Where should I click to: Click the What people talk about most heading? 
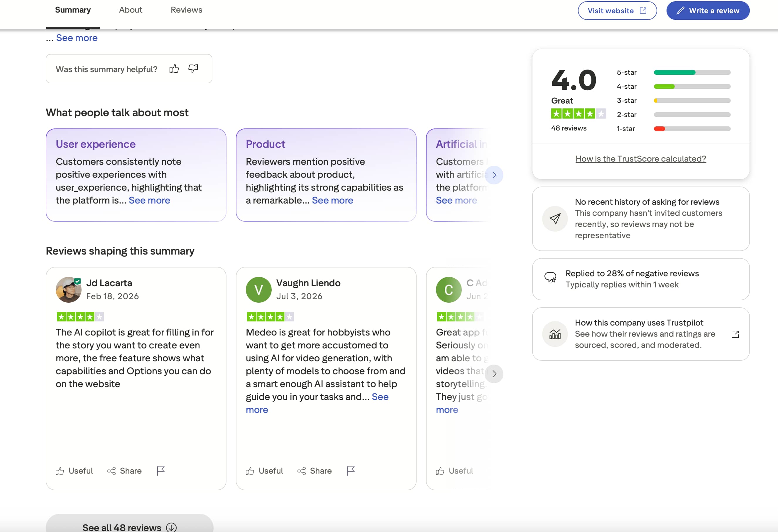[x=117, y=113]
